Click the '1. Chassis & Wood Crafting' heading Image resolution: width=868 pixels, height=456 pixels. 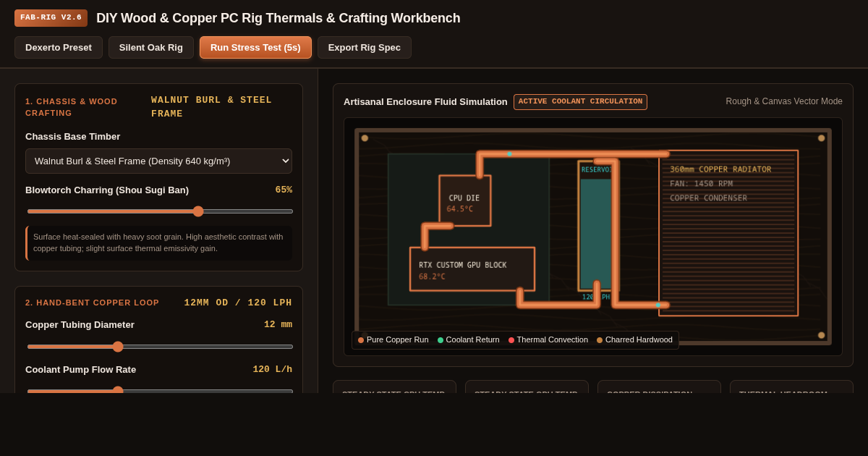[71, 107]
